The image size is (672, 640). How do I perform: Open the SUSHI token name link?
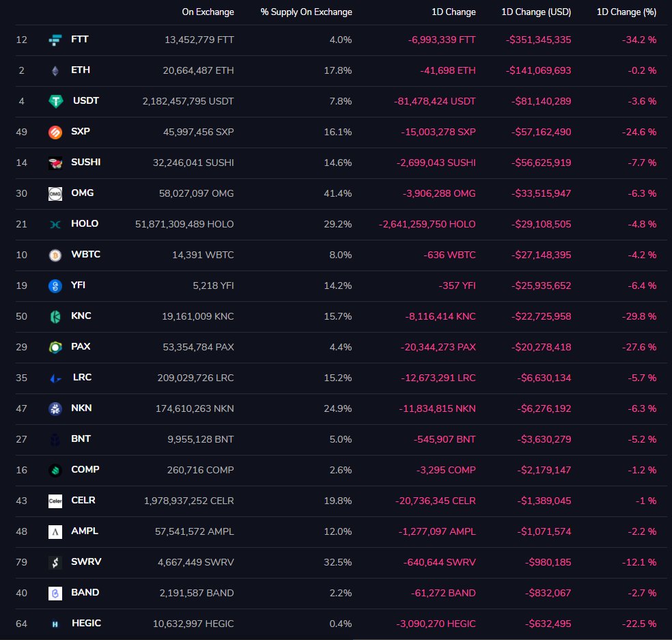click(86, 162)
